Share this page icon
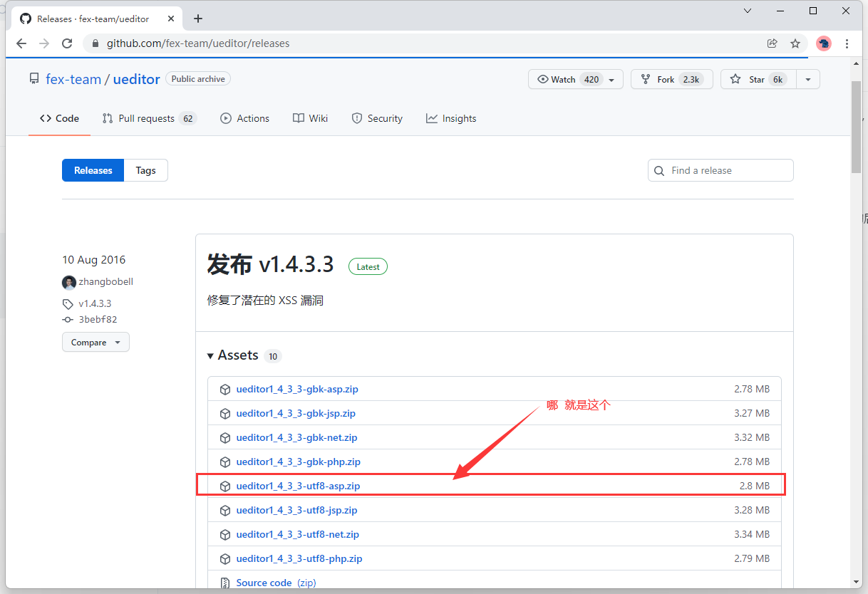The image size is (868, 594). [x=772, y=43]
